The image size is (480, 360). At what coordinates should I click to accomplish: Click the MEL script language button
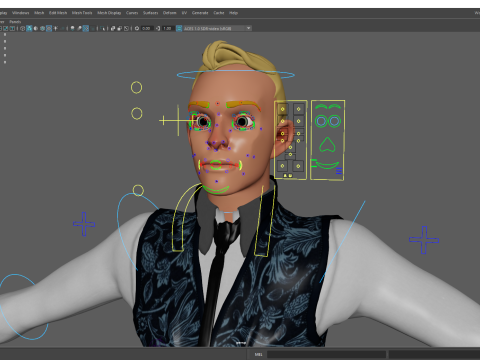[258, 354]
